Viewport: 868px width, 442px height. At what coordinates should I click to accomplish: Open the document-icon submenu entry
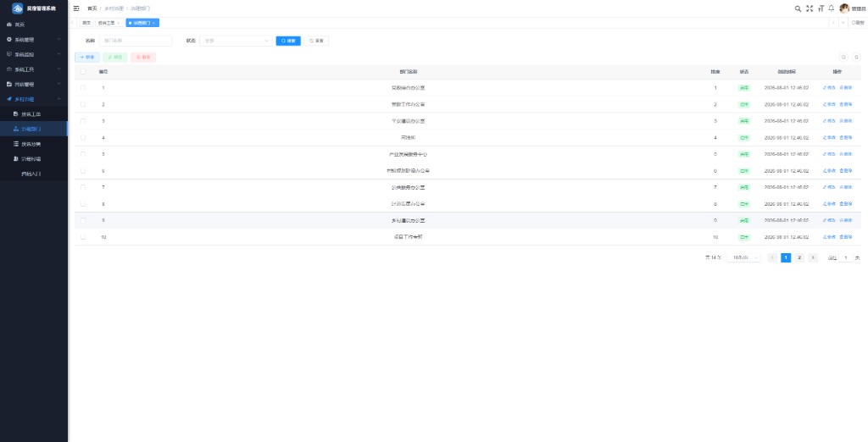pos(16,114)
